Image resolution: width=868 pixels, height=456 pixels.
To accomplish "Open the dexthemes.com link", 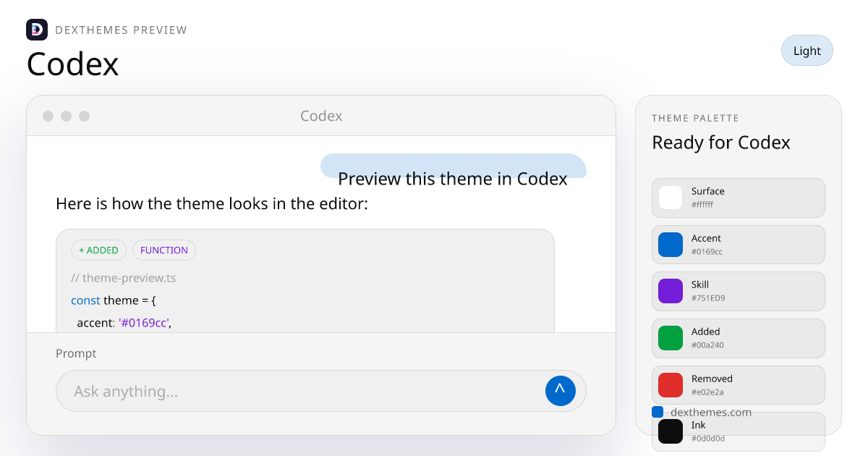I will pos(711,412).
